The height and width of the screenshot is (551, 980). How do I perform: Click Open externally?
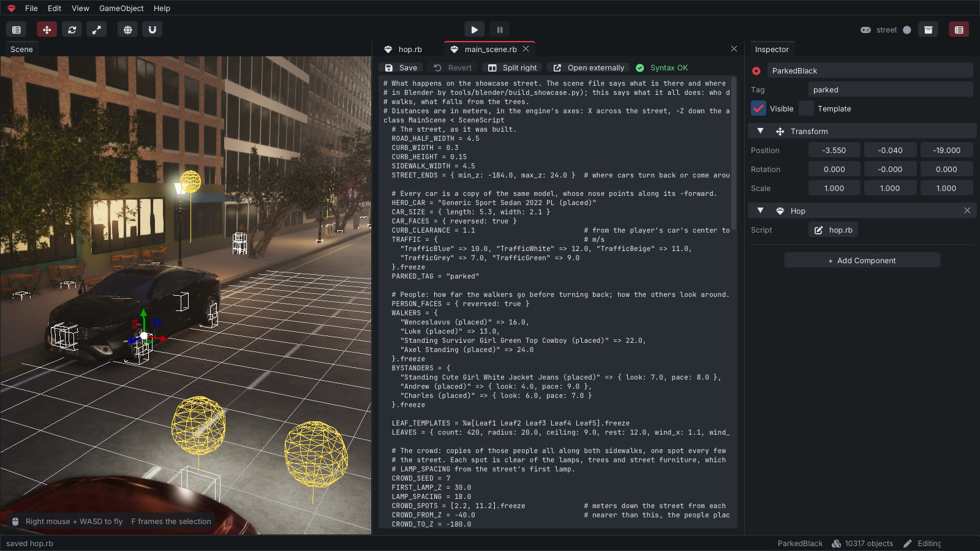coord(589,68)
